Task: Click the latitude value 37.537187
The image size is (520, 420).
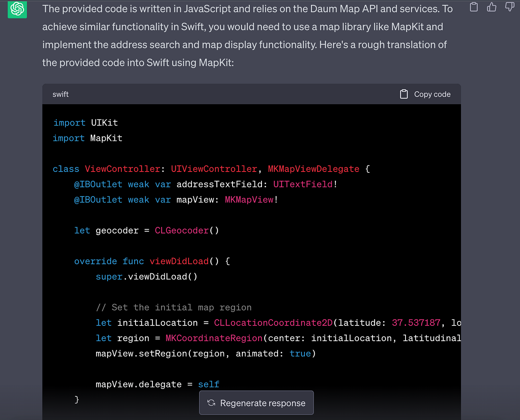Action: pos(416,323)
